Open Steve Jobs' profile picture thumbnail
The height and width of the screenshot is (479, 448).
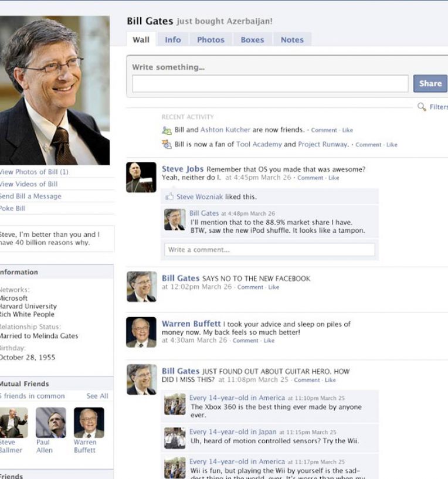(x=141, y=177)
